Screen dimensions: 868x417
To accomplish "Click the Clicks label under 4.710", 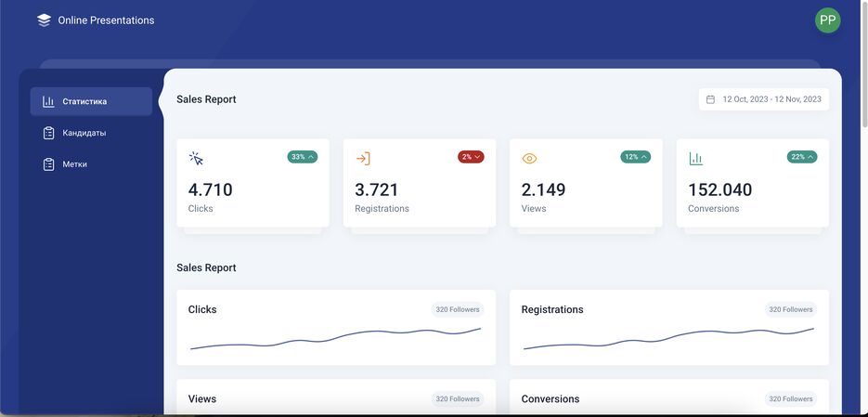I will 201,209.
